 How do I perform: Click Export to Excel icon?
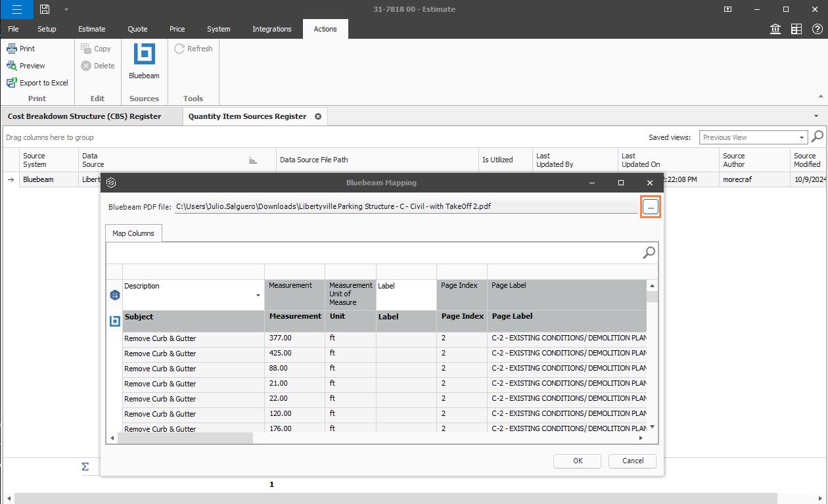point(12,83)
